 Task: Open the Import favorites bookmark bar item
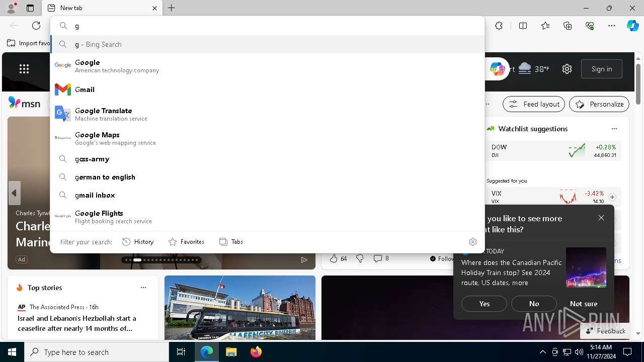28,43
